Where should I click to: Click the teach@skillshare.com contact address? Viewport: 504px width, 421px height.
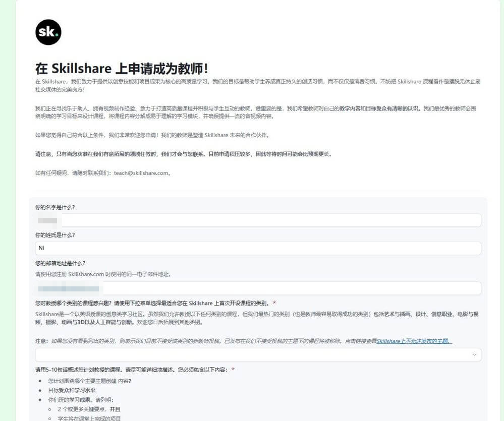pos(141,173)
